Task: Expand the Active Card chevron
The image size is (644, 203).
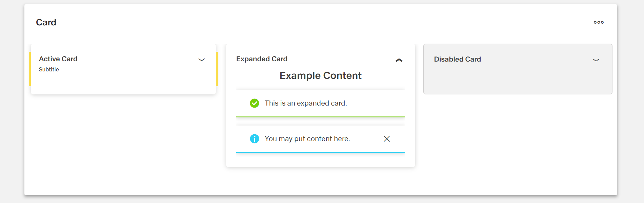Action: (202, 60)
